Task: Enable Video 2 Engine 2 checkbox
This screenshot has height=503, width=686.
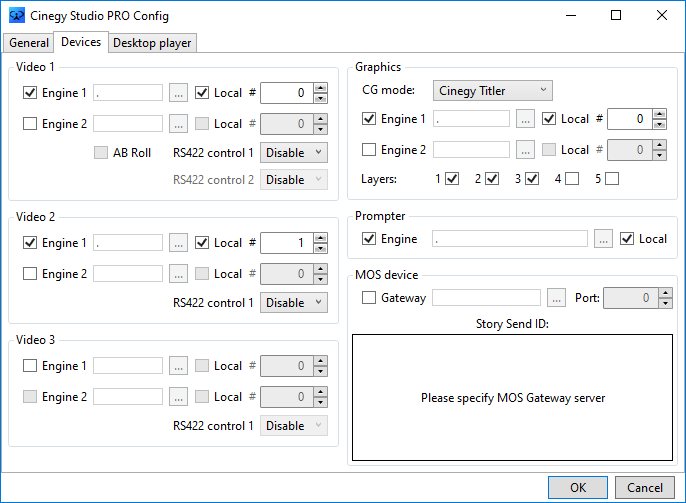Action: (30, 274)
